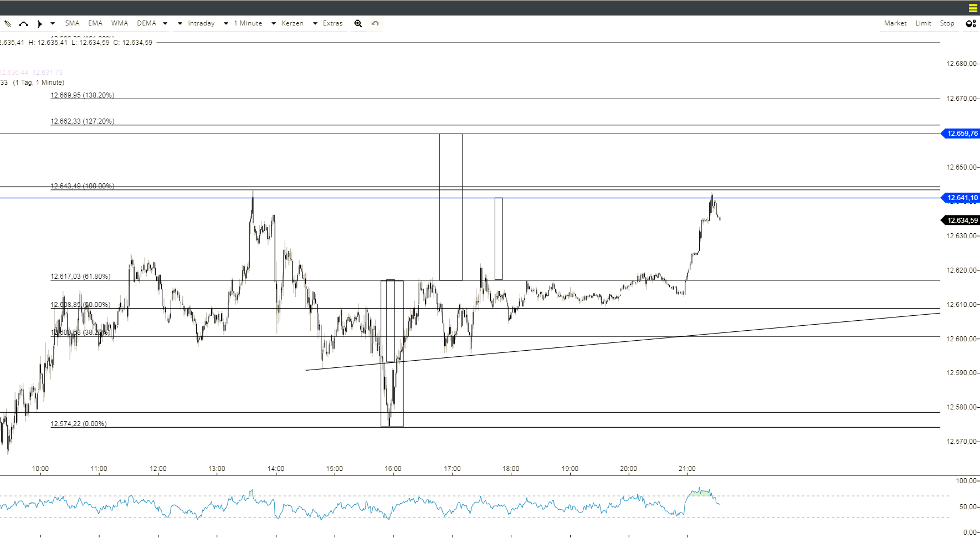The height and width of the screenshot is (538, 980).
Task: Select the curve drawing tool
Action: pos(23,23)
